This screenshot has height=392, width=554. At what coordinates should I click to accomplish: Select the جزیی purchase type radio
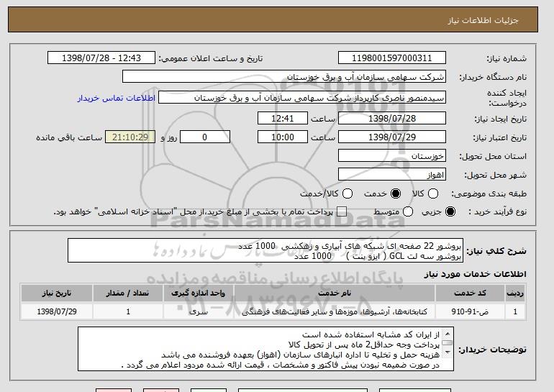[450, 211]
